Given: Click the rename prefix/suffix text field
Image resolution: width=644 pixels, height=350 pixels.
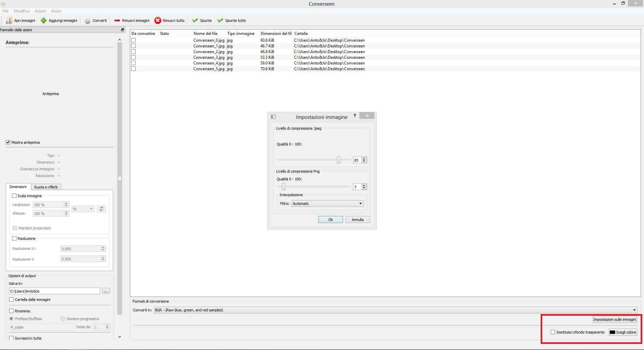Looking at the screenshot, I should pyautogui.click(x=42, y=327).
